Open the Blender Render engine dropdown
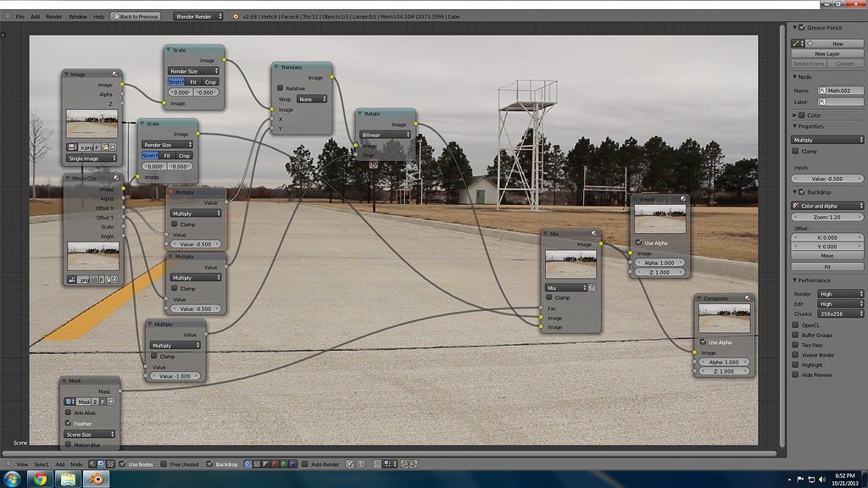 tap(198, 17)
